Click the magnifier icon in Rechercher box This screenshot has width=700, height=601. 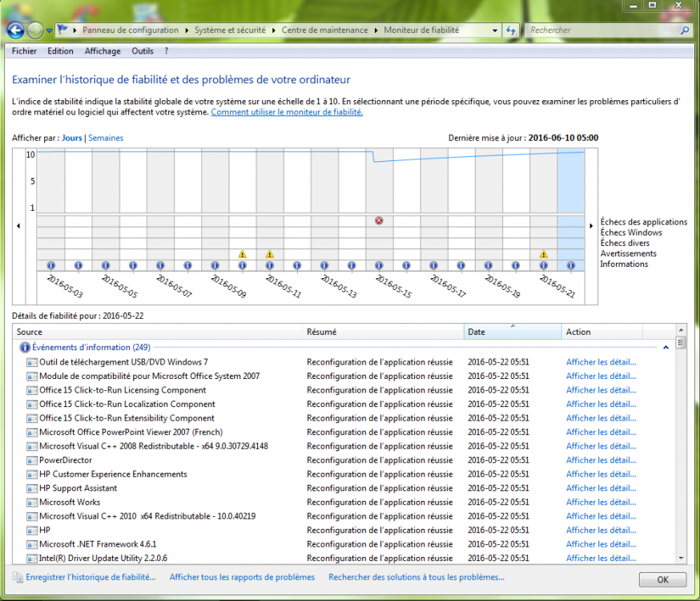pos(685,30)
